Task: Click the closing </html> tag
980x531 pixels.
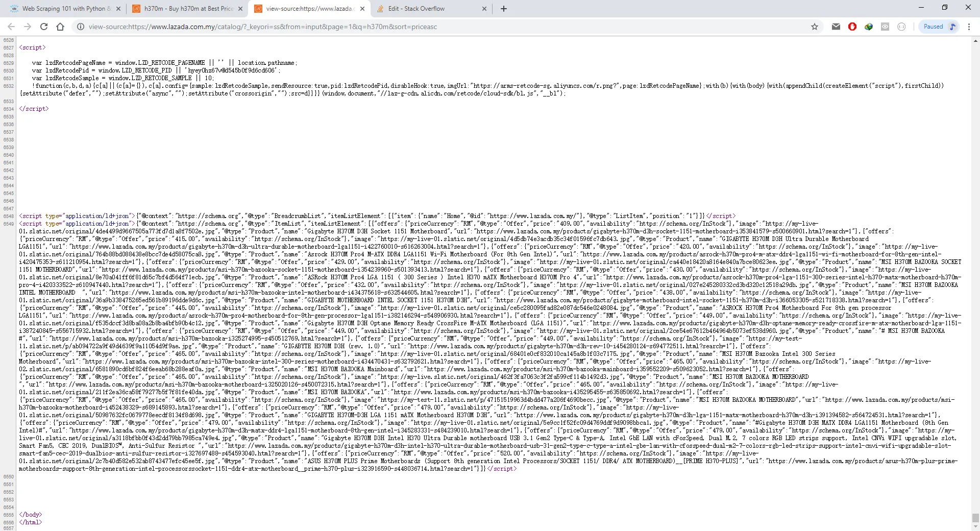Action: pyautogui.click(x=31, y=522)
